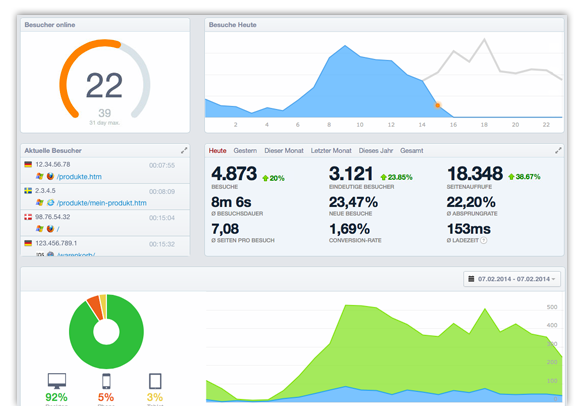The image size is (585, 406).
Task: Click the 4.873 Besuche value
Action: click(234, 174)
